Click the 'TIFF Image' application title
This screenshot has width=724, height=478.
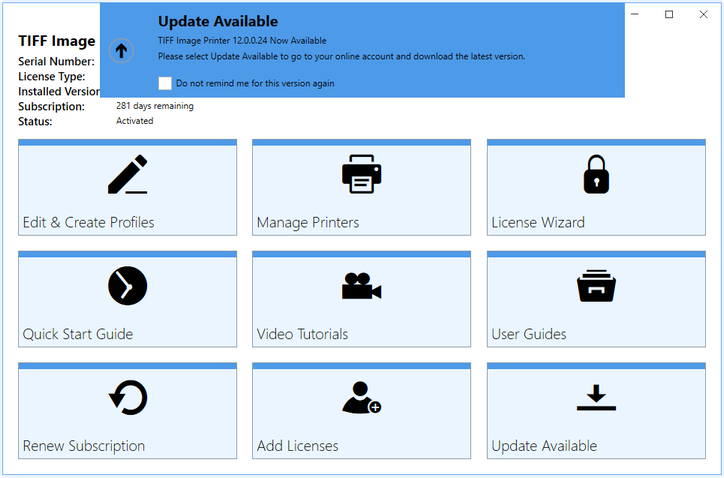coord(57,41)
